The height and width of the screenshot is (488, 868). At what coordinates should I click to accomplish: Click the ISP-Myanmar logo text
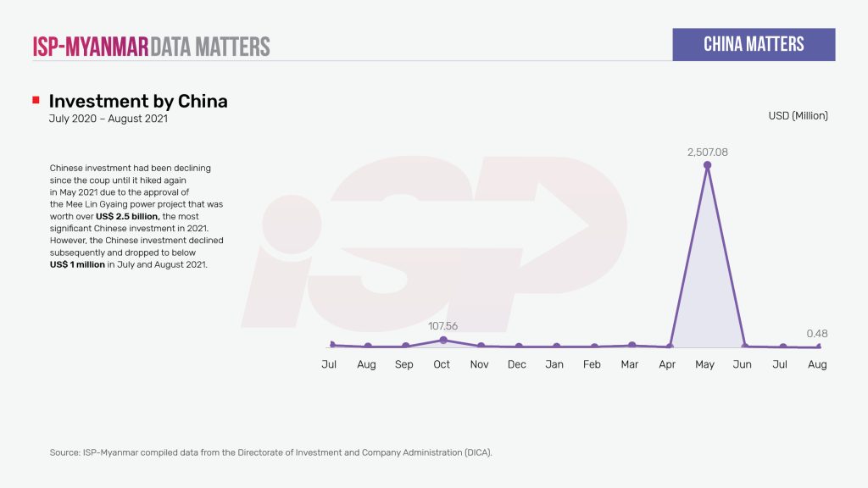pyautogui.click(x=91, y=46)
